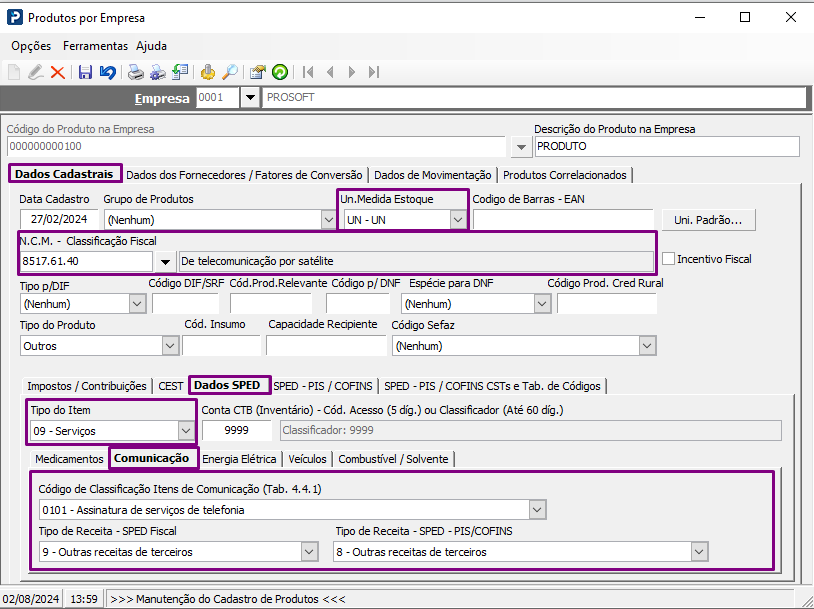The height and width of the screenshot is (609, 814).
Task: Click the red X delete icon in toolbar
Action: pyautogui.click(x=58, y=72)
